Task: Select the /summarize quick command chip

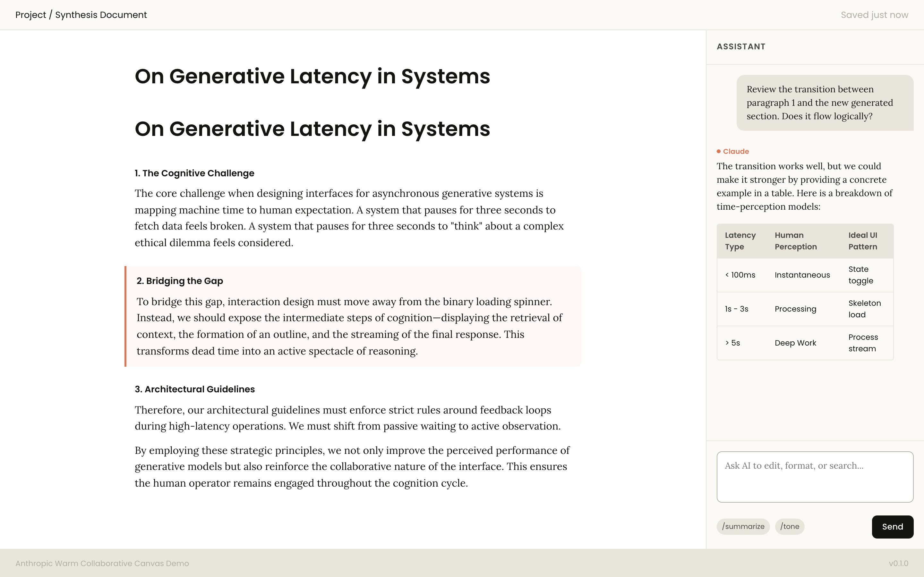Action: tap(743, 527)
